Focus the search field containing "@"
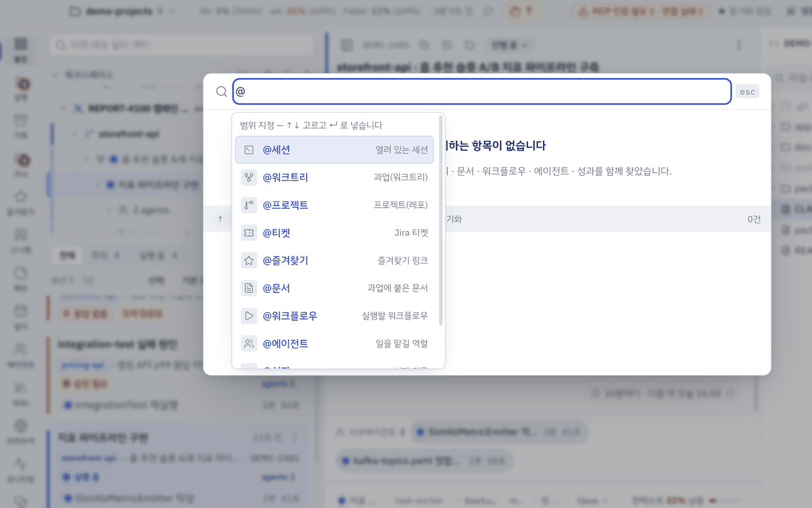This screenshot has height=508, width=812. tap(482, 91)
